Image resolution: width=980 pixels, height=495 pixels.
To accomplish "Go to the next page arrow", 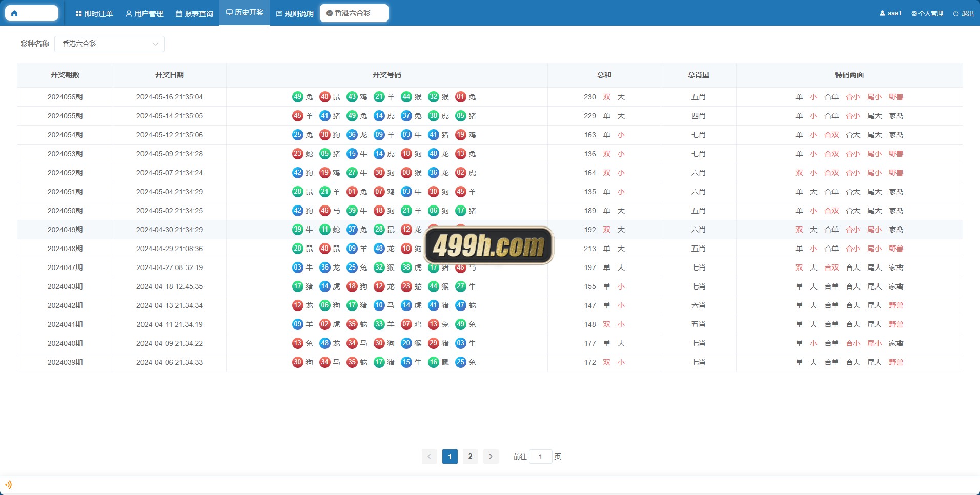I will pos(491,456).
